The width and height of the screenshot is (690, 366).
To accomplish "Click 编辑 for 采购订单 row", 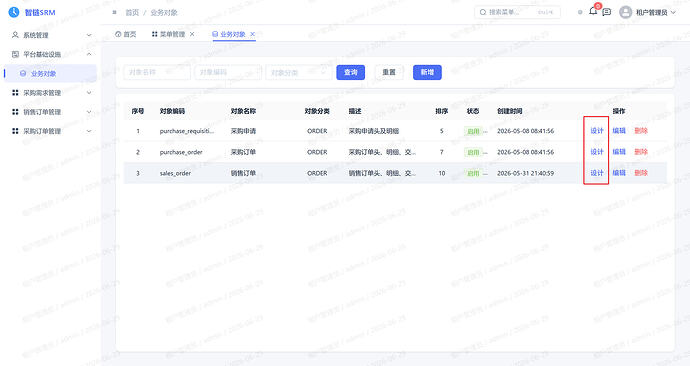I will (619, 152).
